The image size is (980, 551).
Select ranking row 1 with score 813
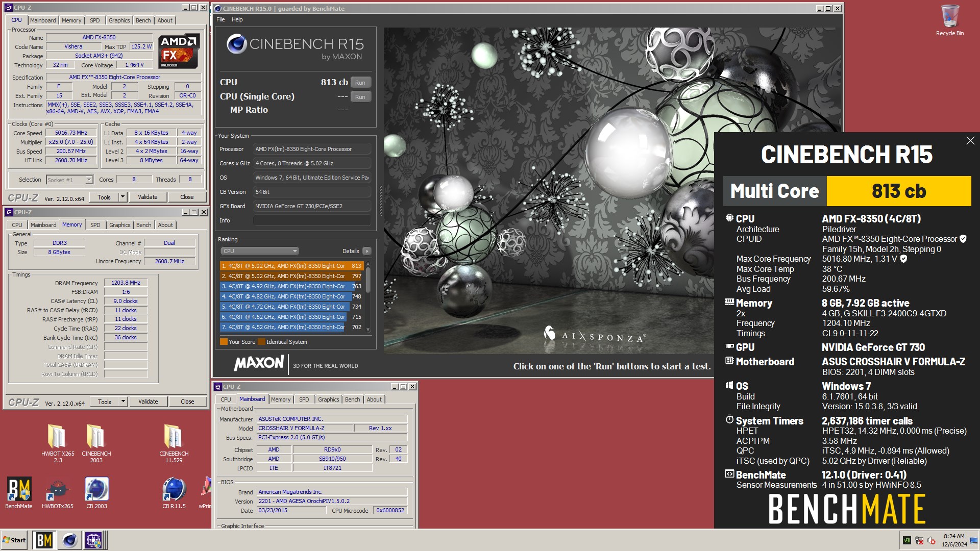pos(291,266)
